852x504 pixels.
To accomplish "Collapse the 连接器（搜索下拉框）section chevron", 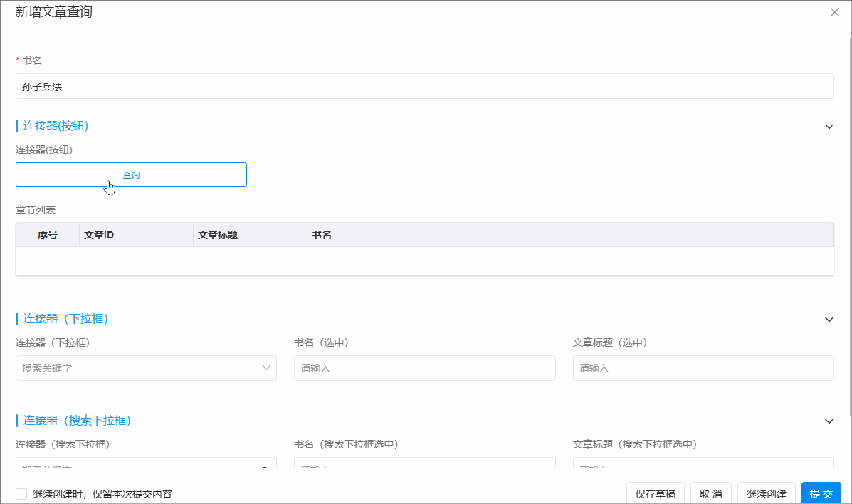I will (829, 421).
